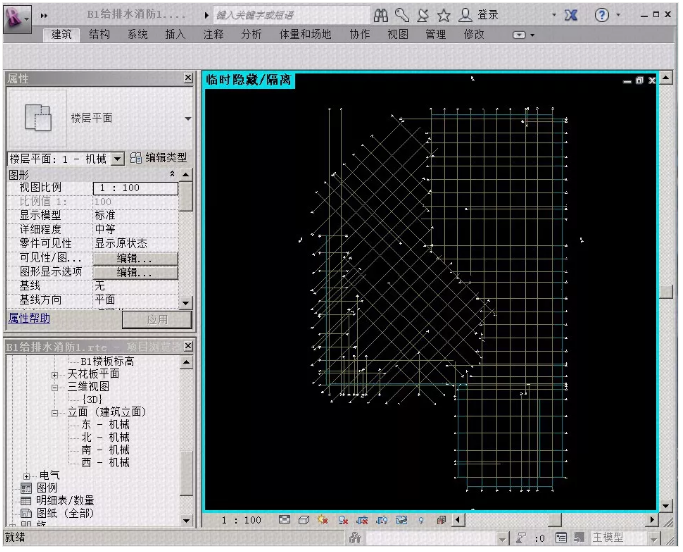Click the 编辑类型 button

159,158
